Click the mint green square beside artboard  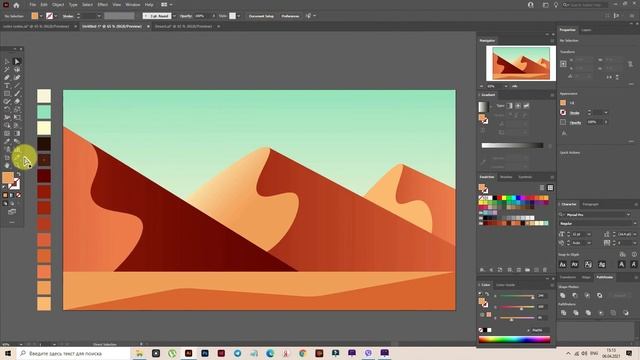coord(44,112)
